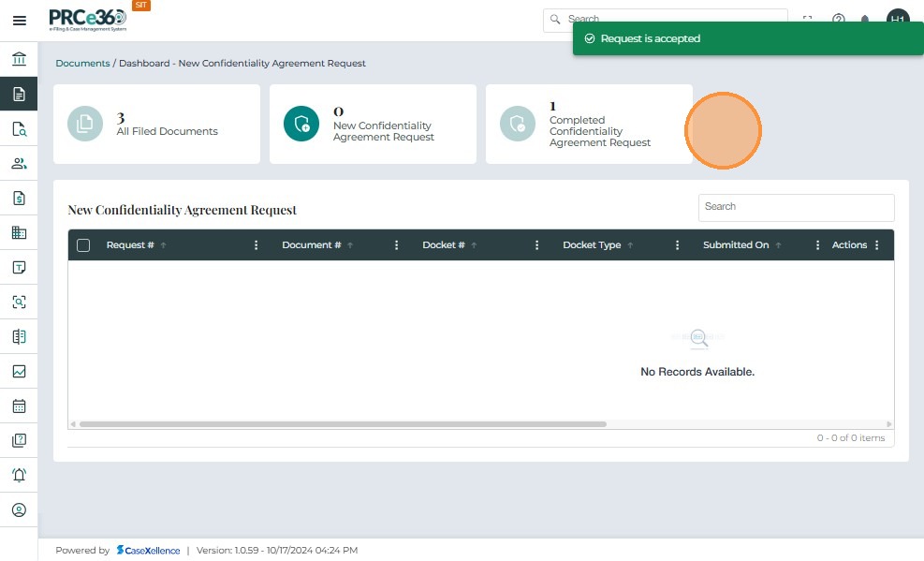Click the '0 - 0 of 0 items' pager text
The height and width of the screenshot is (561, 924).
(850, 437)
